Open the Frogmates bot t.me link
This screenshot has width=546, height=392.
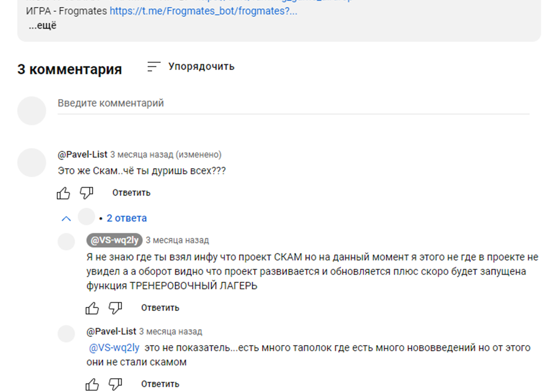203,11
